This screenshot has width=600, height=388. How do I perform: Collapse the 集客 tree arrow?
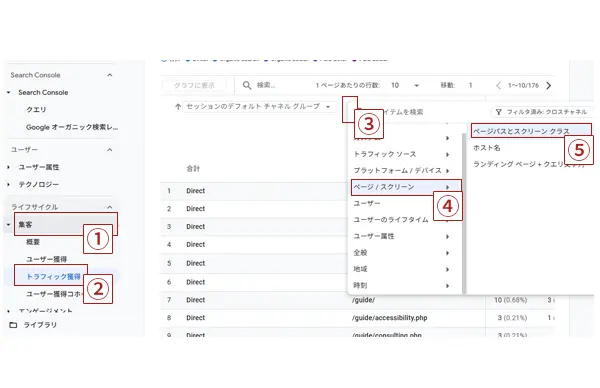coord(8,225)
